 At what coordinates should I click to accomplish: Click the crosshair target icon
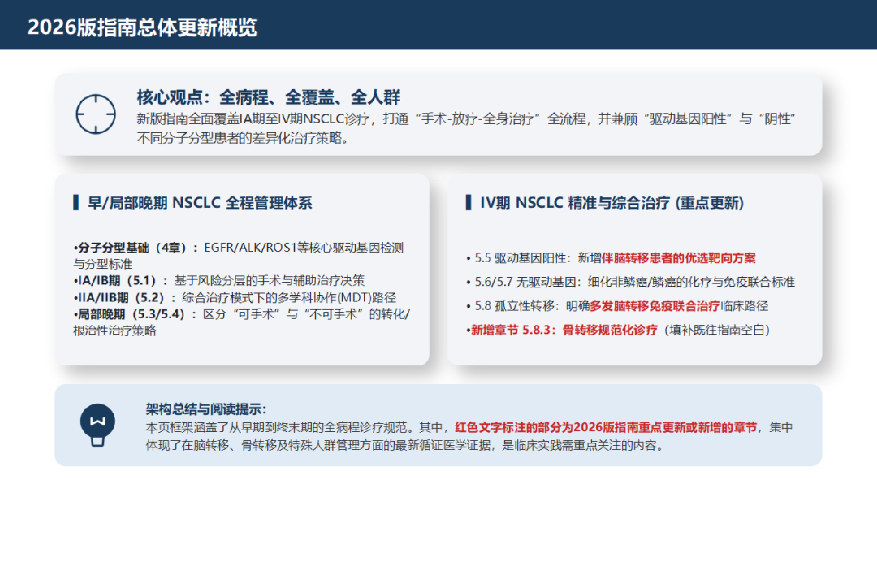coord(96,114)
